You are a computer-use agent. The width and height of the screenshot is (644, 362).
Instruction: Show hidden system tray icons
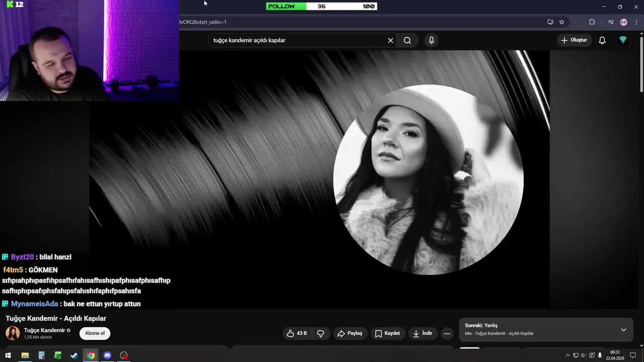(568, 355)
